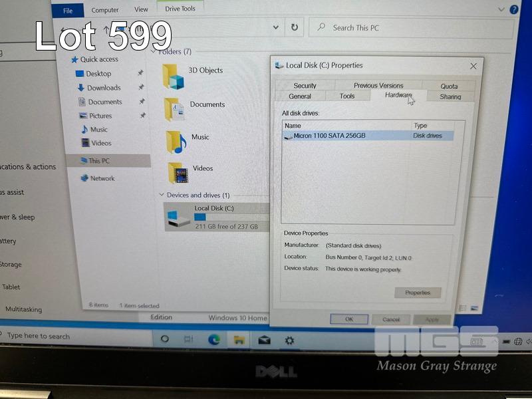Screen dimensions: 532x399
Task: Switch to the General tab
Action: (300, 96)
